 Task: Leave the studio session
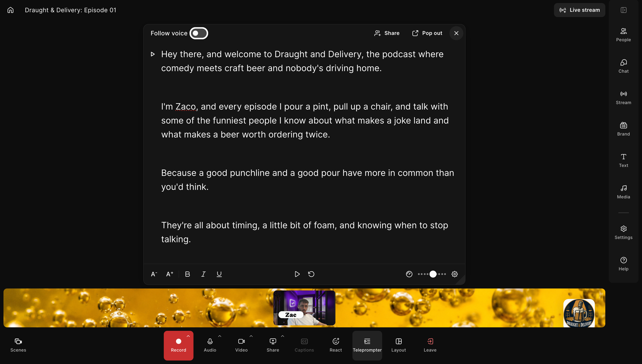pos(430,345)
